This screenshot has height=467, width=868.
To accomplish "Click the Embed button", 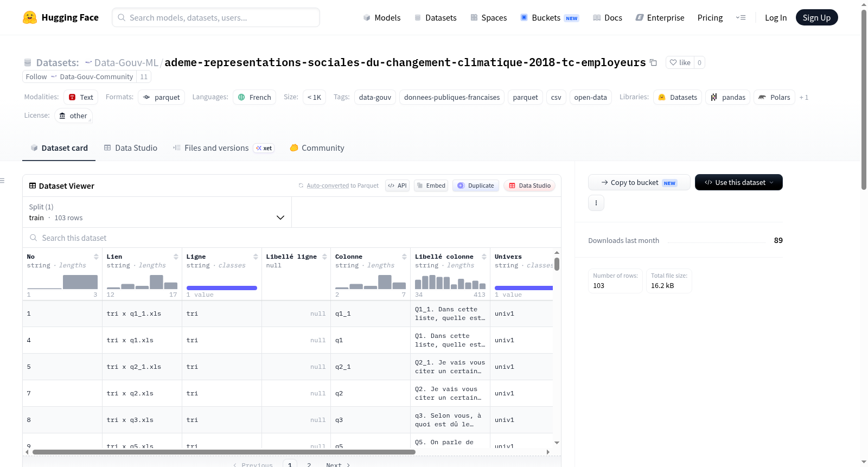I will 431,185.
